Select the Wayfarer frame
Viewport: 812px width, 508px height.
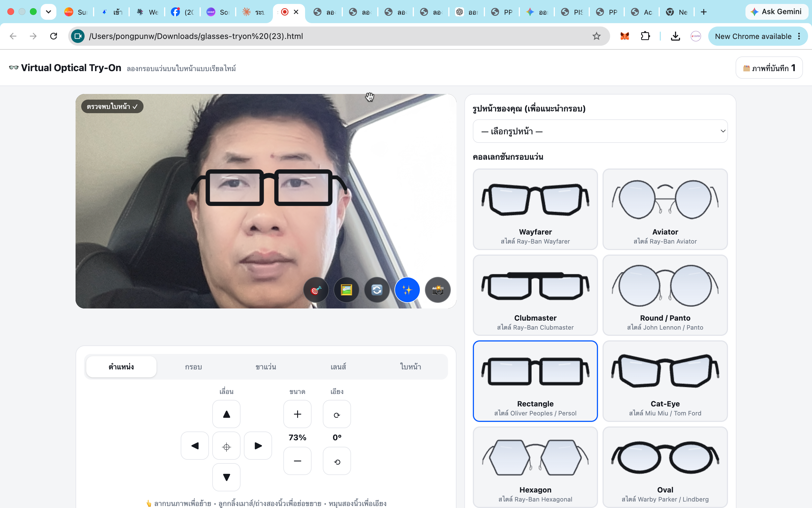[535, 209]
